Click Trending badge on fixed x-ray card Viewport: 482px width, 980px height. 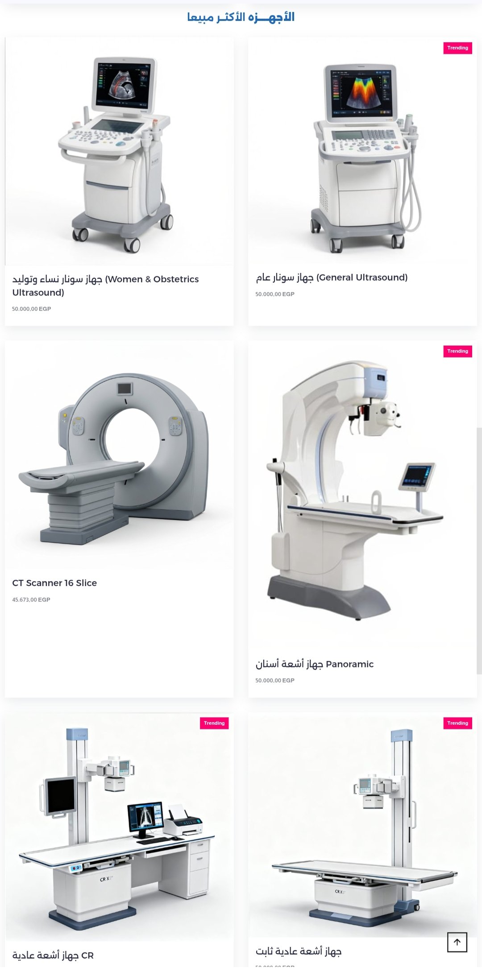coord(457,723)
